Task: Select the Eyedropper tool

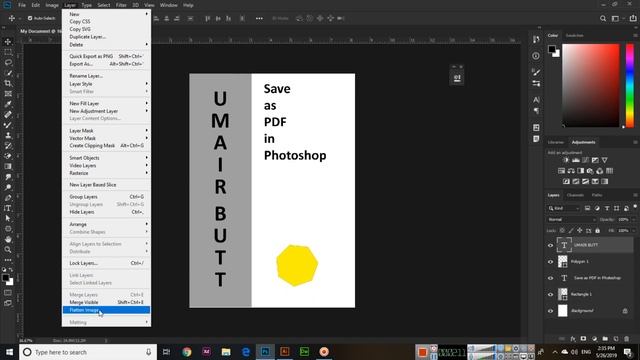Action: click(x=8, y=104)
